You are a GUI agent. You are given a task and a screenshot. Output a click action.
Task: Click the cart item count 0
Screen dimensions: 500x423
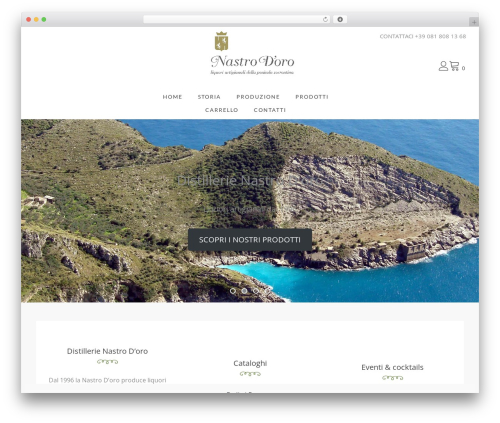point(463,68)
